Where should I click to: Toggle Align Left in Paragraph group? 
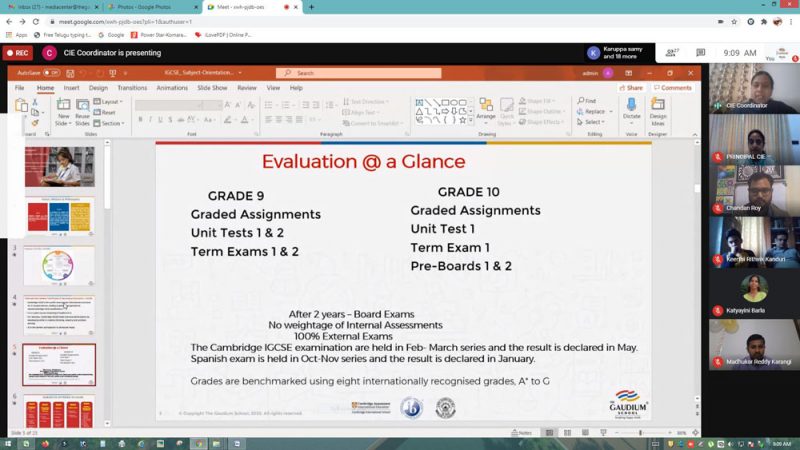pos(268,119)
